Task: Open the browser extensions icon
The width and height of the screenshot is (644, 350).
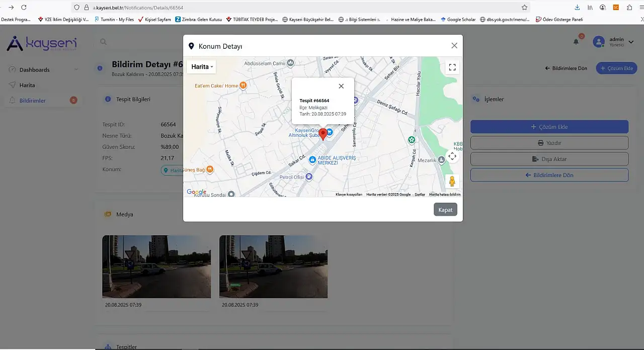Action: point(629,8)
